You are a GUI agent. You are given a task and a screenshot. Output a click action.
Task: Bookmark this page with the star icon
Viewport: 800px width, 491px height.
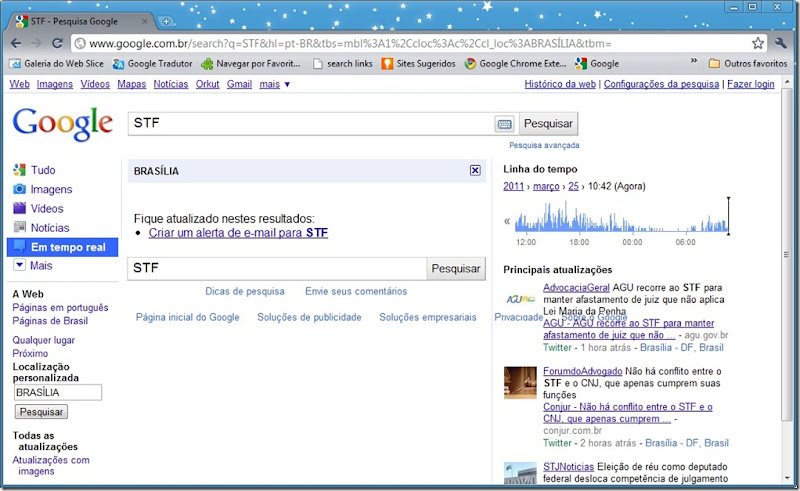(758, 43)
